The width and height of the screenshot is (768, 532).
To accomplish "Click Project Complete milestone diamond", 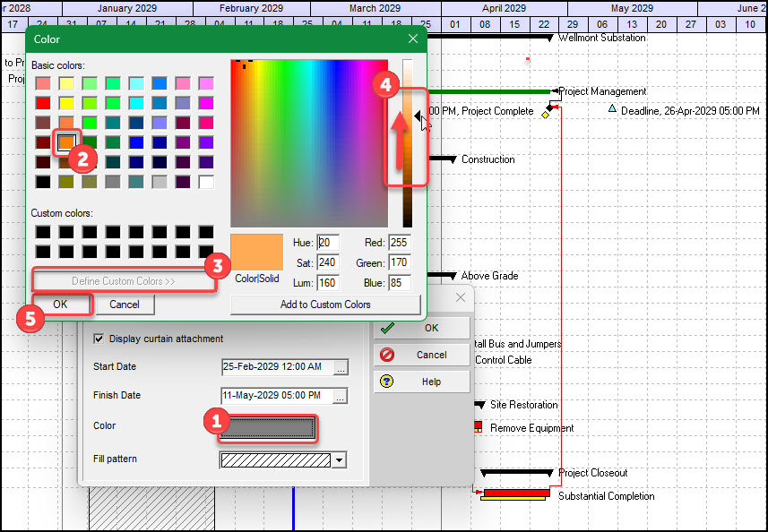I will pyautogui.click(x=549, y=107).
